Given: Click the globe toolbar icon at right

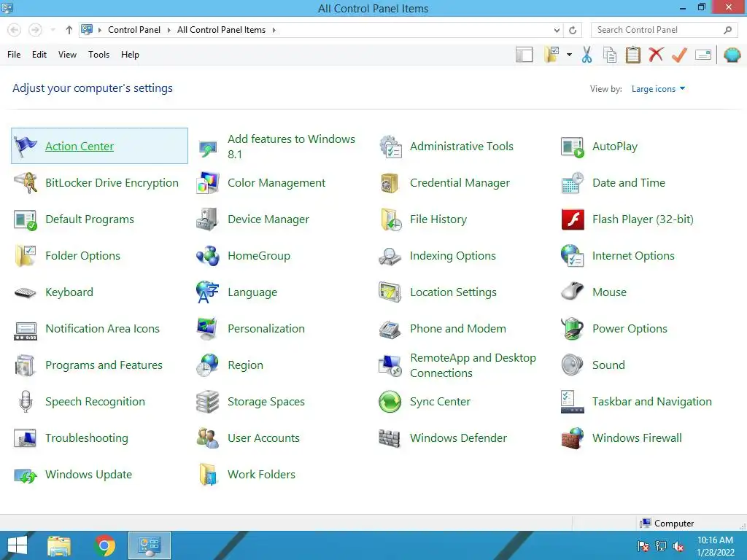Looking at the screenshot, I should pos(732,55).
